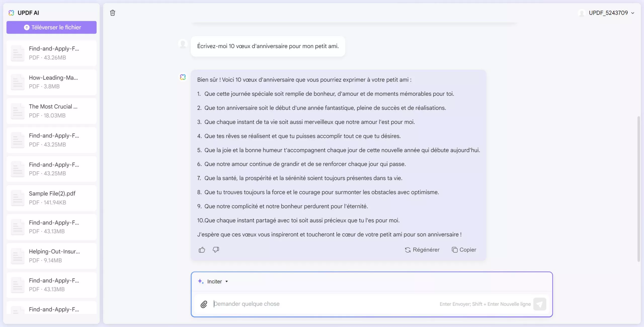Click the UPDF AI logo icon
Image resolution: width=644 pixels, height=327 pixels.
[11, 13]
